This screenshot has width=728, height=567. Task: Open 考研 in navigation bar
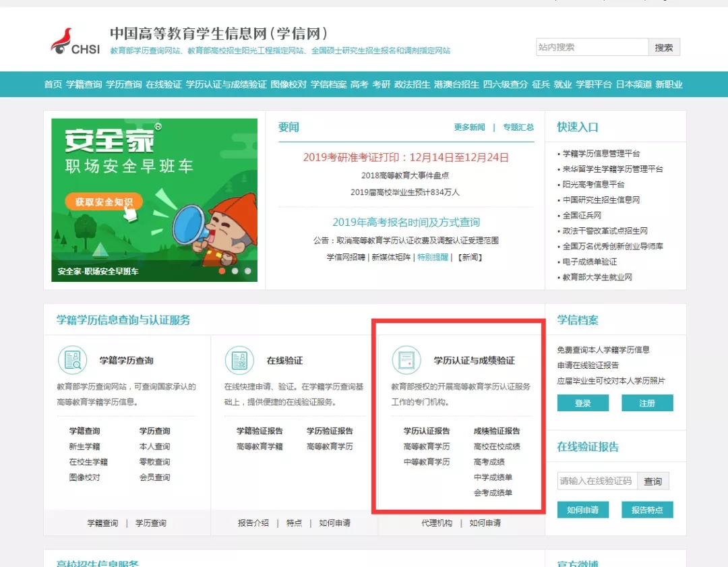381,84
